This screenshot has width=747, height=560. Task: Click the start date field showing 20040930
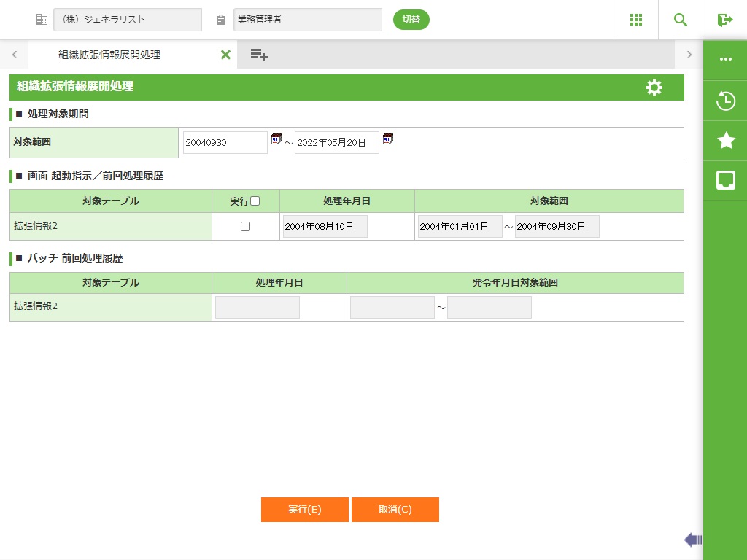(x=225, y=143)
